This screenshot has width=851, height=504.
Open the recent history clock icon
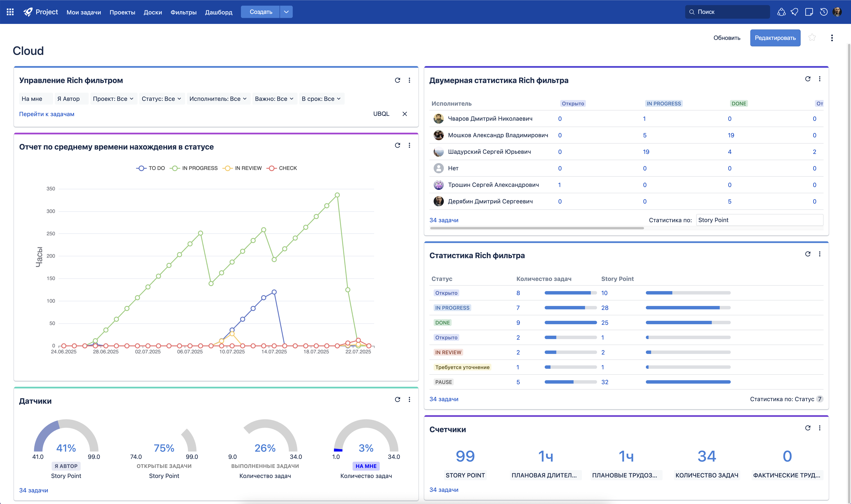coord(824,12)
